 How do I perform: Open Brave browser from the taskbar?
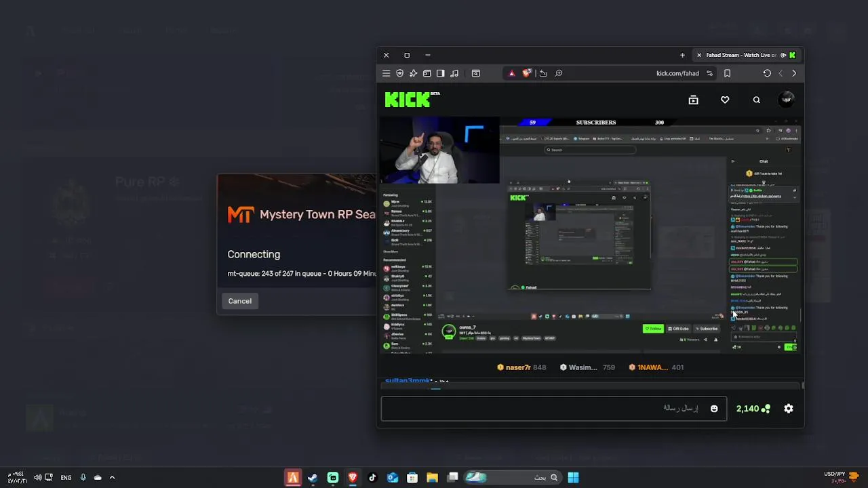353,477
